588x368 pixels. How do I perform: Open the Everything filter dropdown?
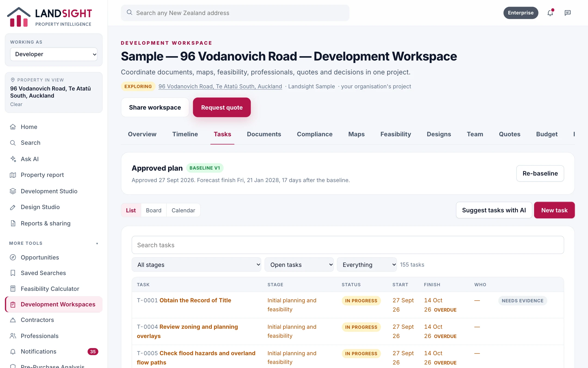point(367,264)
